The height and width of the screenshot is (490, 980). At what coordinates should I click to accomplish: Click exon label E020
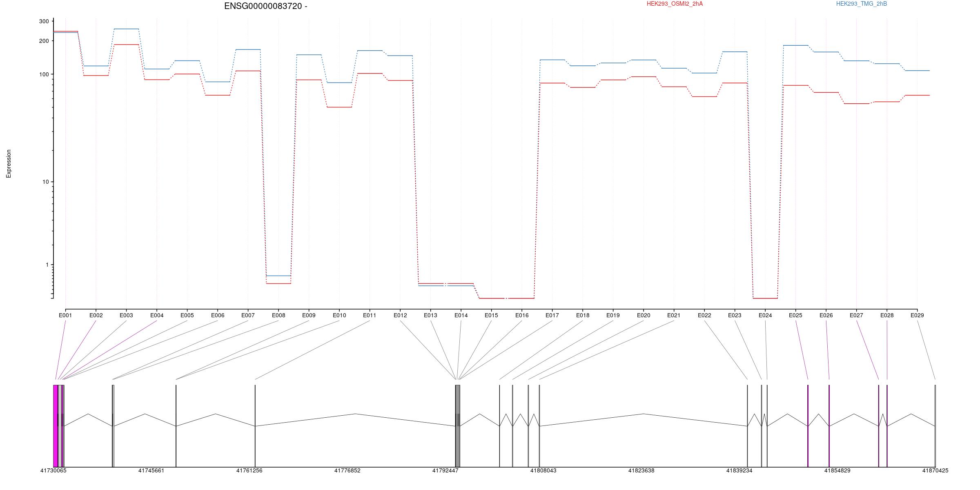(x=644, y=315)
